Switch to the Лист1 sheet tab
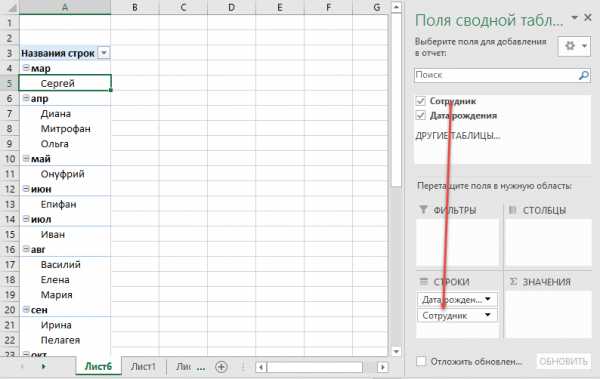The height and width of the screenshot is (379, 600). 143,366
